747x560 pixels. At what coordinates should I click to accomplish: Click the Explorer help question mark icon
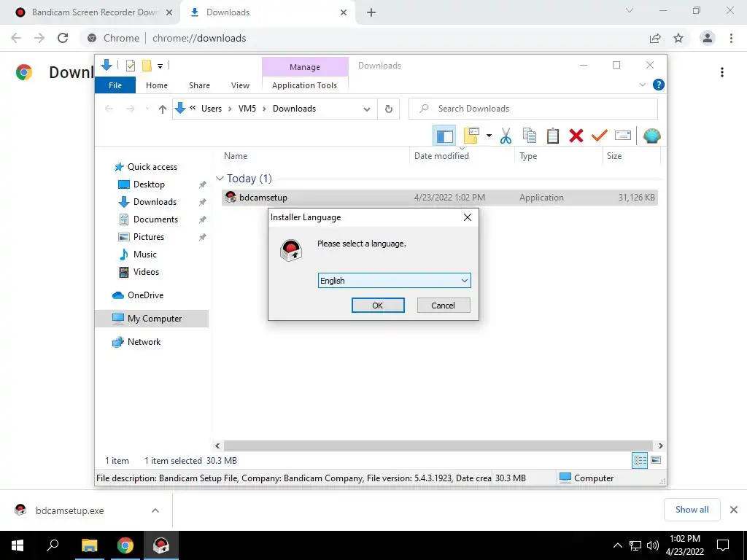(659, 85)
